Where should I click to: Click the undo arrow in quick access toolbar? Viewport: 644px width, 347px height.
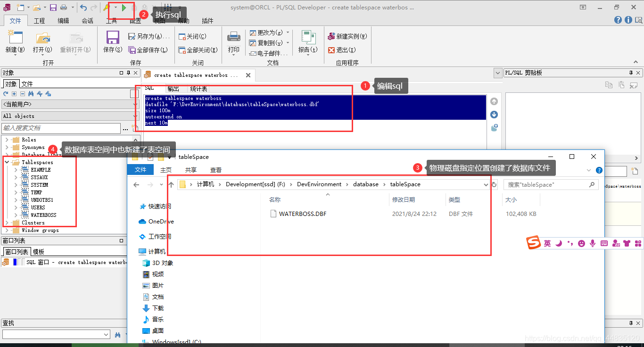pyautogui.click(x=83, y=8)
